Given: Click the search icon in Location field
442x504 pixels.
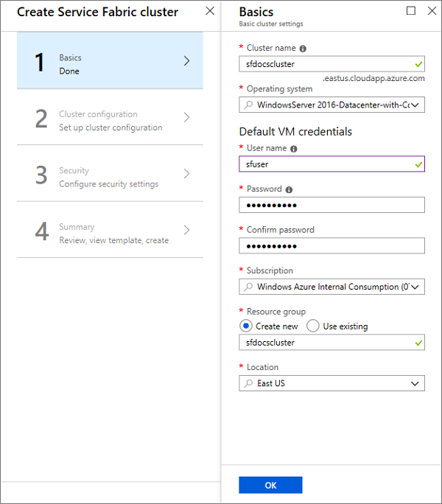Looking at the screenshot, I should (248, 383).
